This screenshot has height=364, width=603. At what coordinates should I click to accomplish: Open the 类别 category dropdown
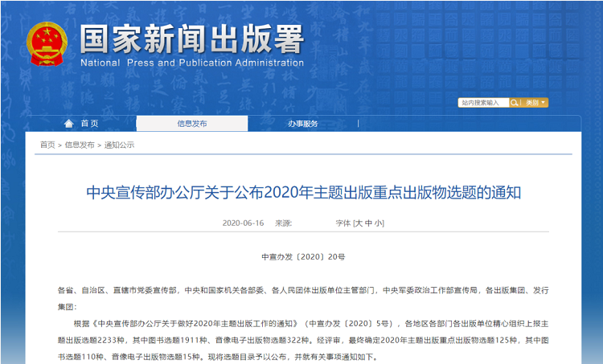tap(535, 103)
